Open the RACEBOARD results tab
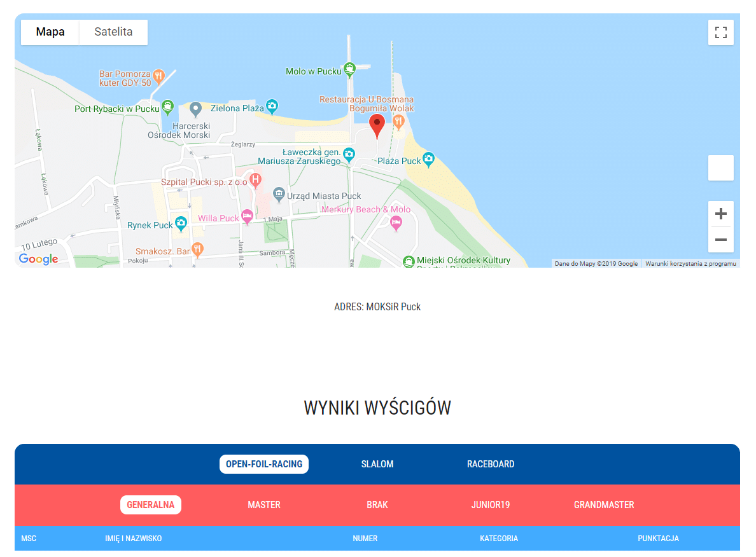Viewport: 756px width, 557px height. tap(491, 464)
